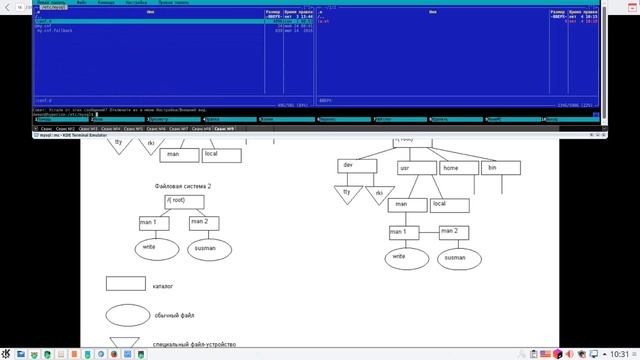Select my.cnf file in left MC panel
This screenshot has height=360, width=640.
tap(43, 26)
